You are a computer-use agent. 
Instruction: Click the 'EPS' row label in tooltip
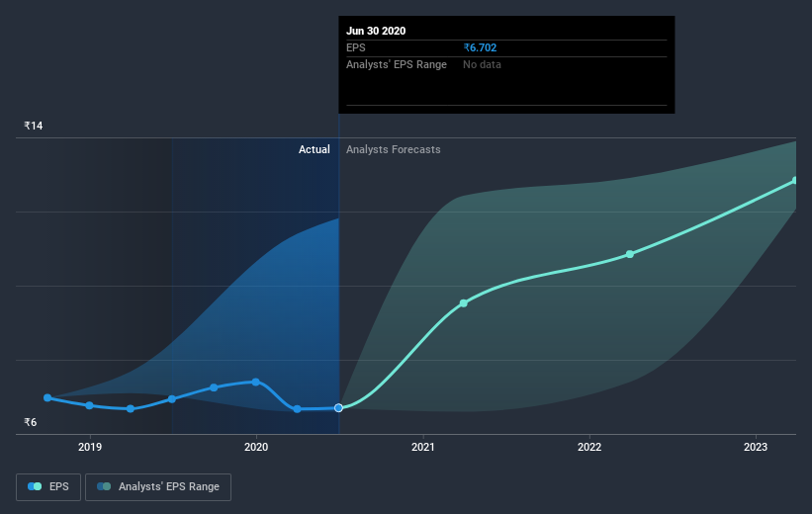click(356, 47)
